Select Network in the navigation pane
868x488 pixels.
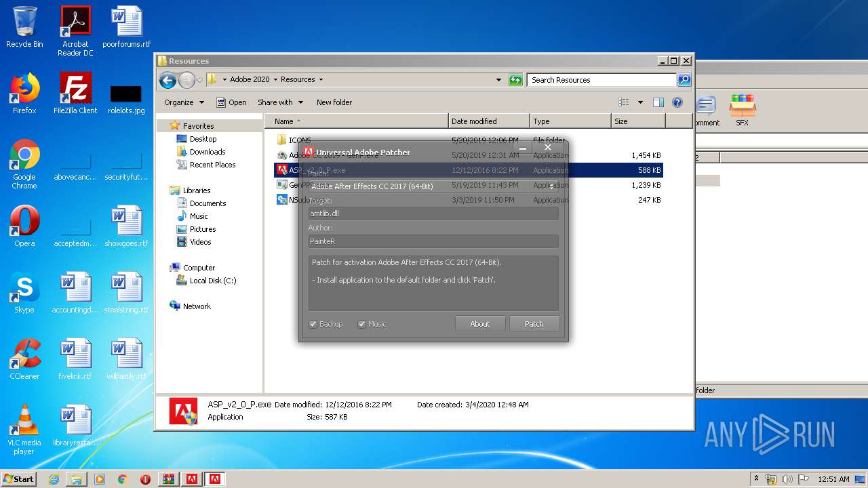click(x=197, y=306)
